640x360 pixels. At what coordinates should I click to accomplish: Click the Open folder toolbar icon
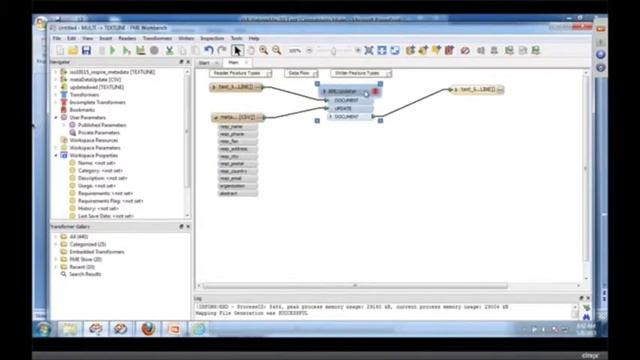tap(73, 50)
